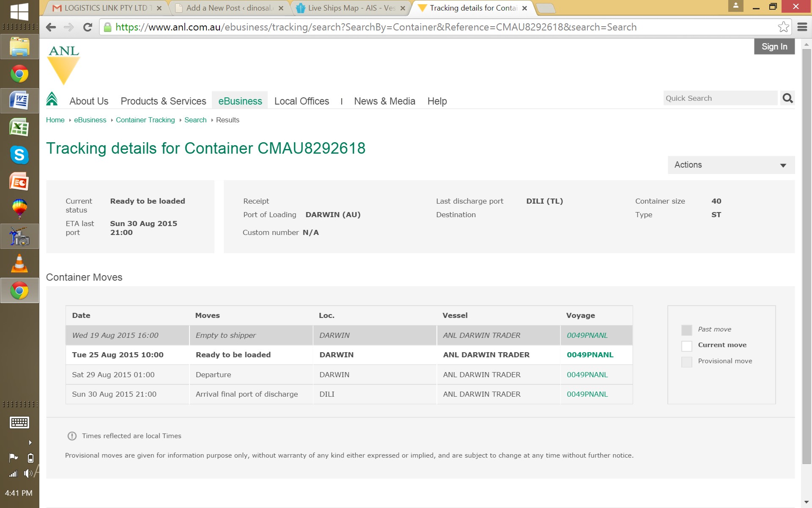Viewport: 812px width, 508px height.
Task: Switch to active Chrome window in taskbar
Action: [x=19, y=290]
